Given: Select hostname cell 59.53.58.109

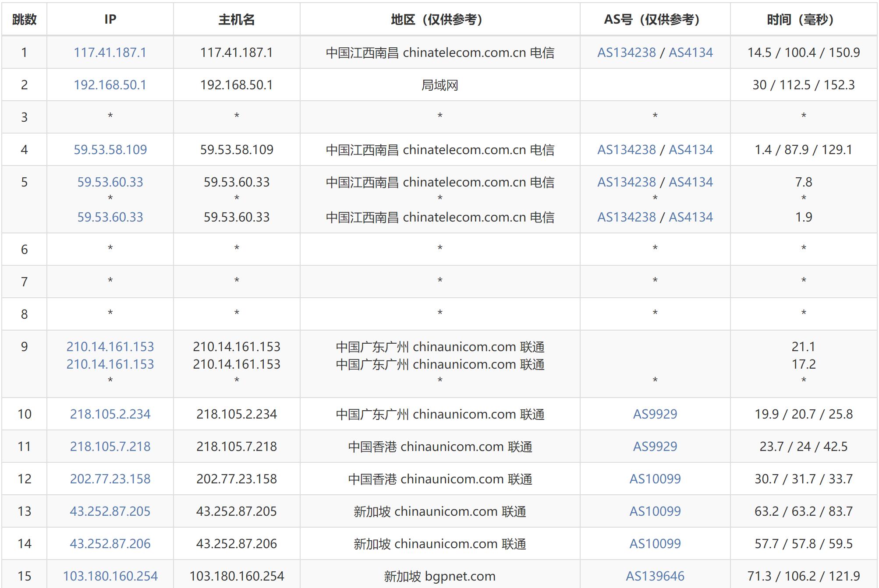Looking at the screenshot, I should [x=237, y=150].
